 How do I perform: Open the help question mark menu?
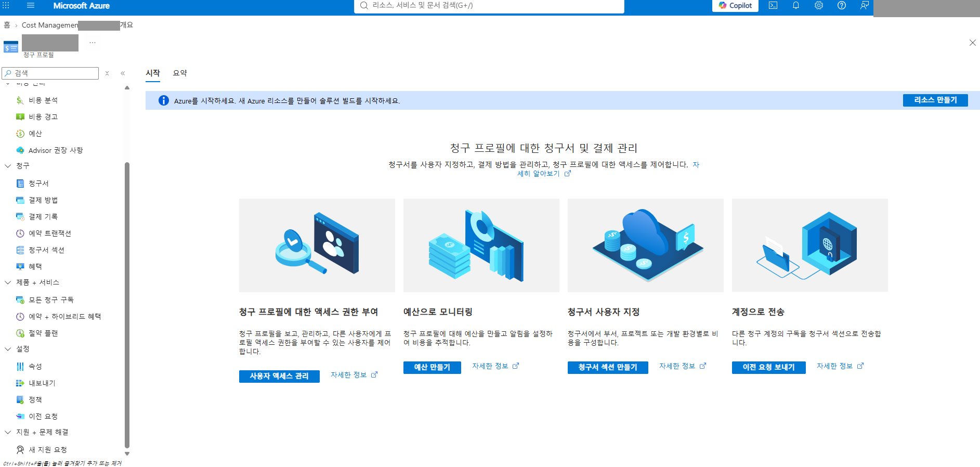click(x=842, y=6)
